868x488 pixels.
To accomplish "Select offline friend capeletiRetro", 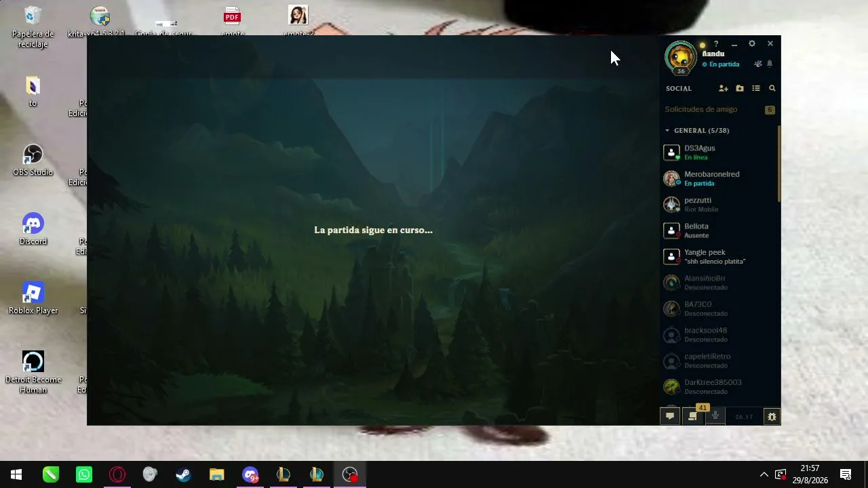I will (719, 361).
